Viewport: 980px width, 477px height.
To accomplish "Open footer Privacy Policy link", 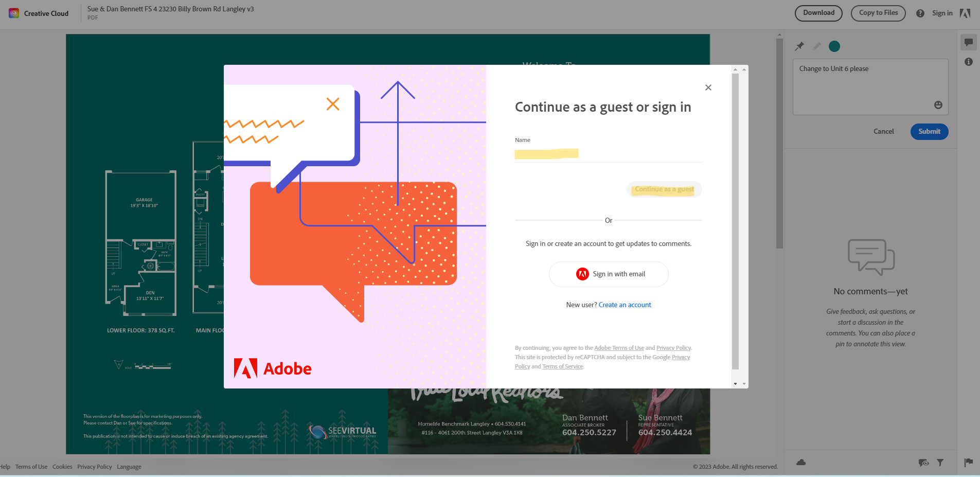I will tap(95, 467).
